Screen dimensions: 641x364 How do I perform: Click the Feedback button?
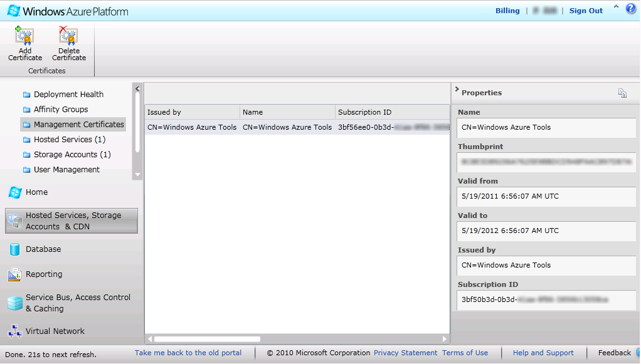coord(615,353)
